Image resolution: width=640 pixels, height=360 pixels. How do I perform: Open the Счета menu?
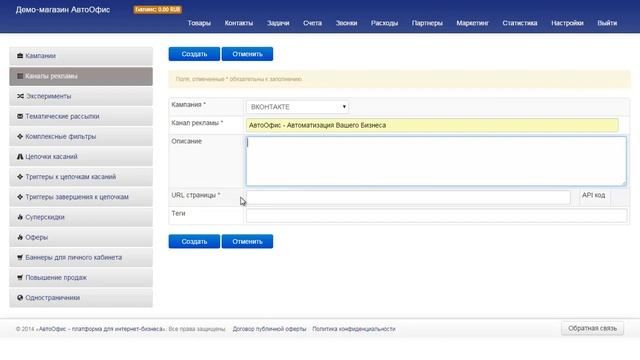tap(312, 23)
